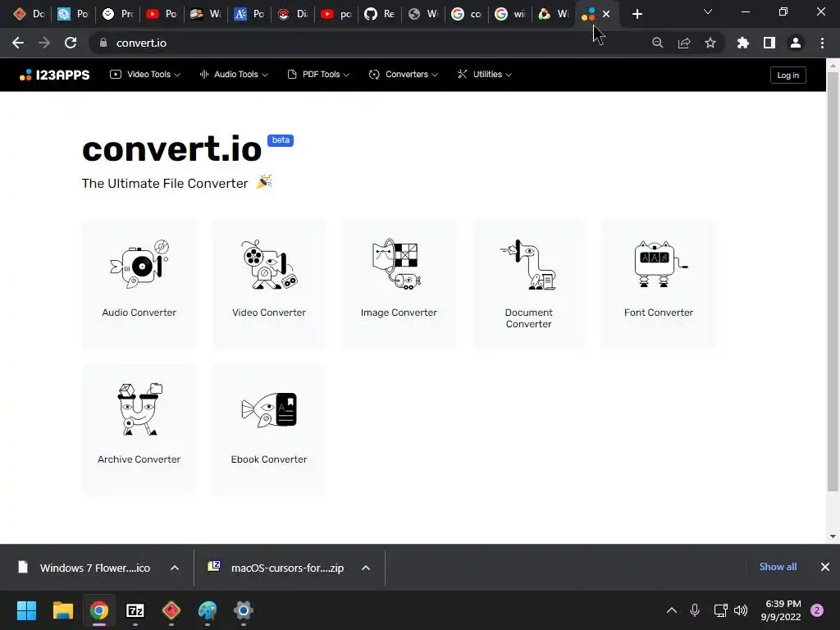Click the beta badge next to convert.io
840x630 pixels.
coord(281,140)
